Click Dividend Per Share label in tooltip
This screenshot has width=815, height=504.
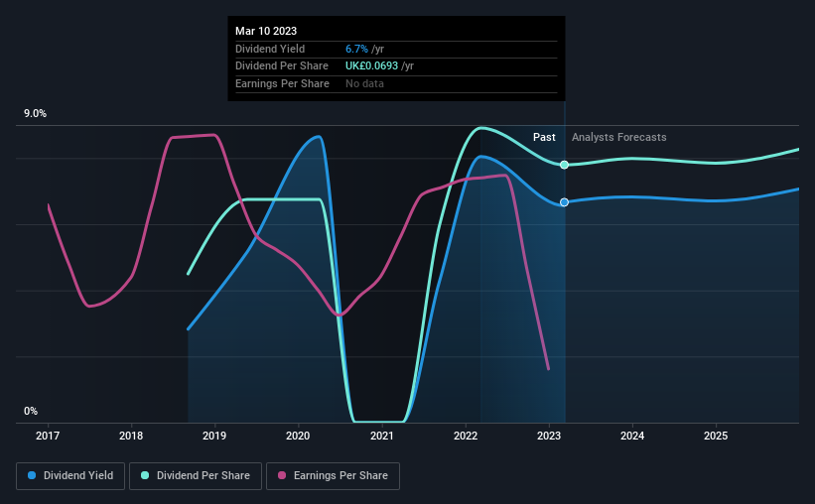[x=282, y=66]
